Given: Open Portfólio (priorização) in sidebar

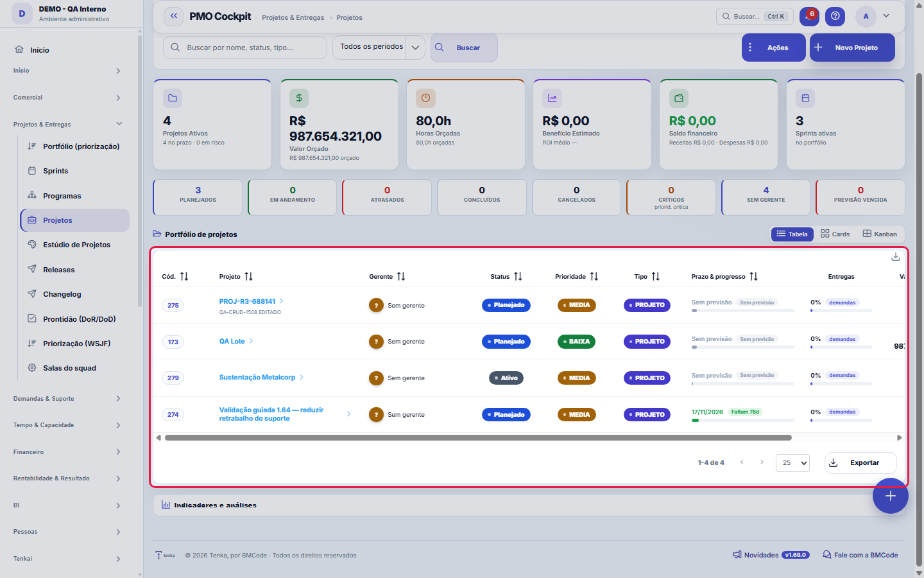Looking at the screenshot, I should pyautogui.click(x=74, y=146).
